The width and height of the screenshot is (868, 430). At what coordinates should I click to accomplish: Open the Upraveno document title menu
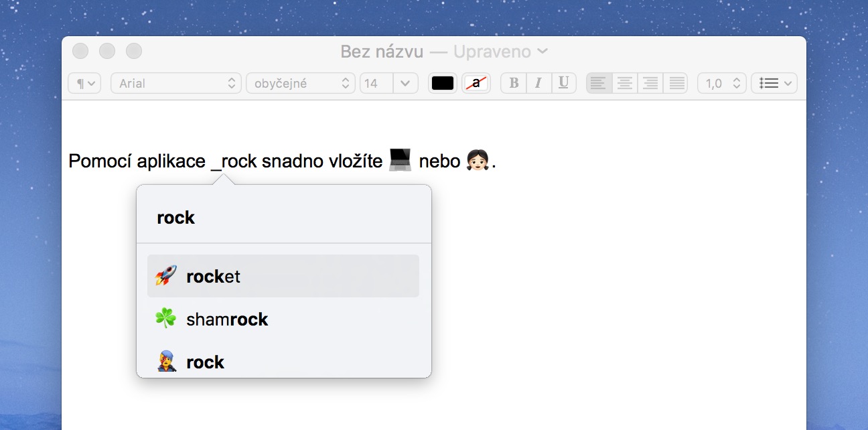500,52
